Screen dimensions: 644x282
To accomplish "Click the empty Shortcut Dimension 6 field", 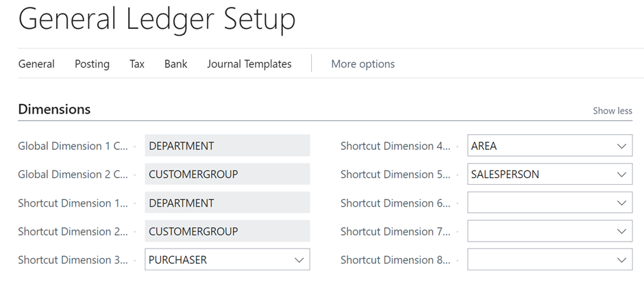I will (x=549, y=203).
